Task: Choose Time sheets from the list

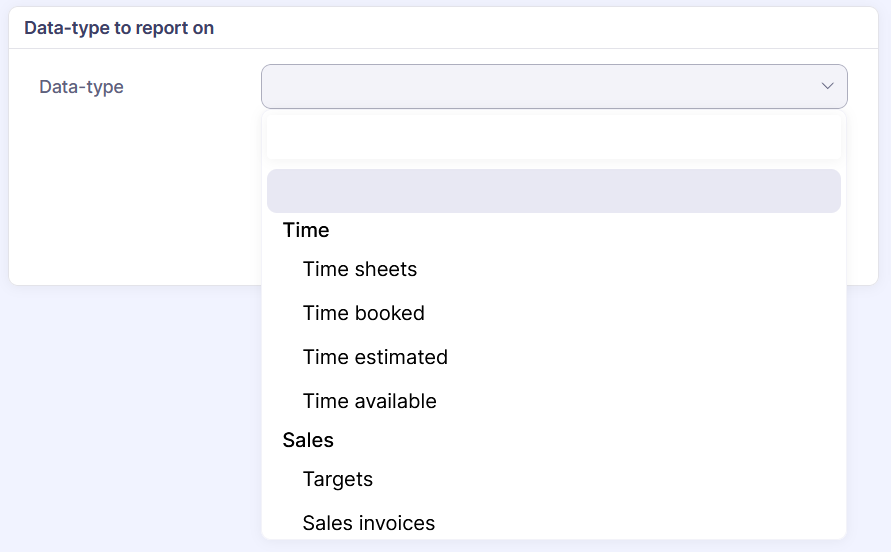Action: (360, 269)
